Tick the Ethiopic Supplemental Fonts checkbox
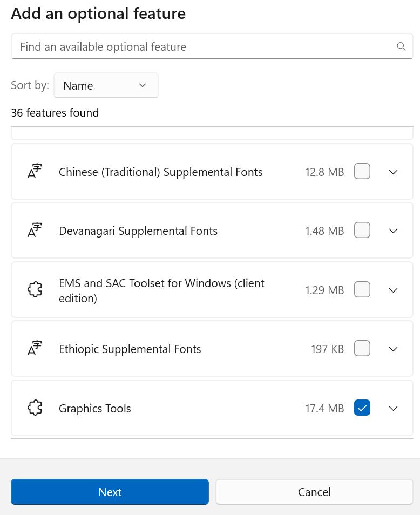The height and width of the screenshot is (515, 420). pos(362,349)
